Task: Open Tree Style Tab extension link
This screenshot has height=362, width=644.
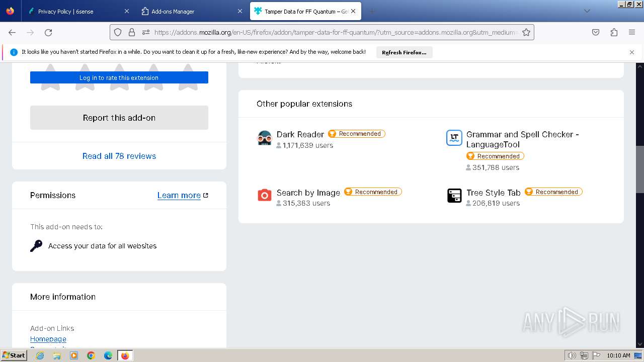Action: (494, 193)
